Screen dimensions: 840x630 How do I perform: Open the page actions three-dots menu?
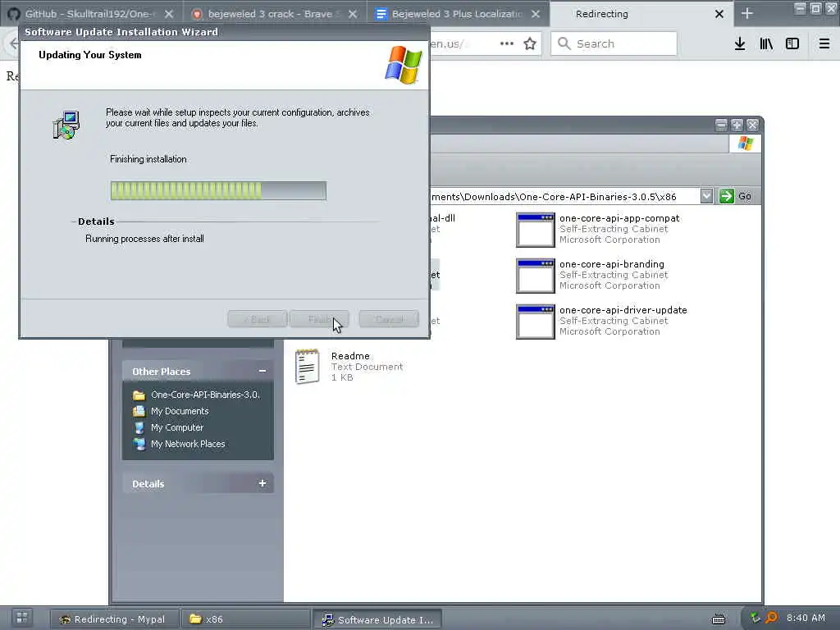pyautogui.click(x=506, y=44)
